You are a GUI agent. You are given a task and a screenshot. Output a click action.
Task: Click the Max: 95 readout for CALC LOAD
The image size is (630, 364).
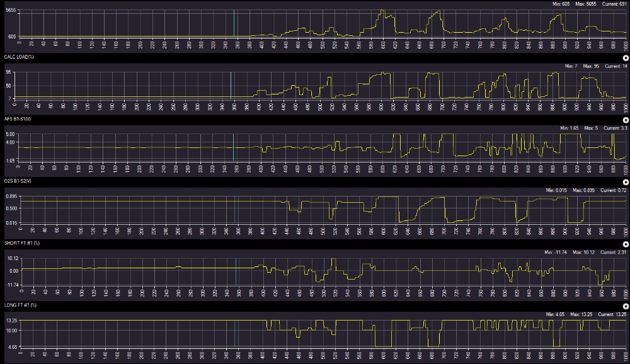click(x=586, y=66)
